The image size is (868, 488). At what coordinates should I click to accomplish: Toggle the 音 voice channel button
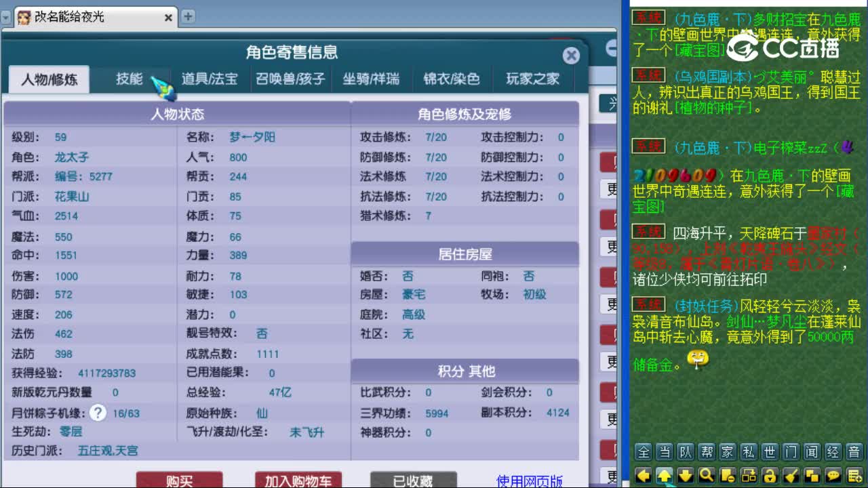point(854,452)
